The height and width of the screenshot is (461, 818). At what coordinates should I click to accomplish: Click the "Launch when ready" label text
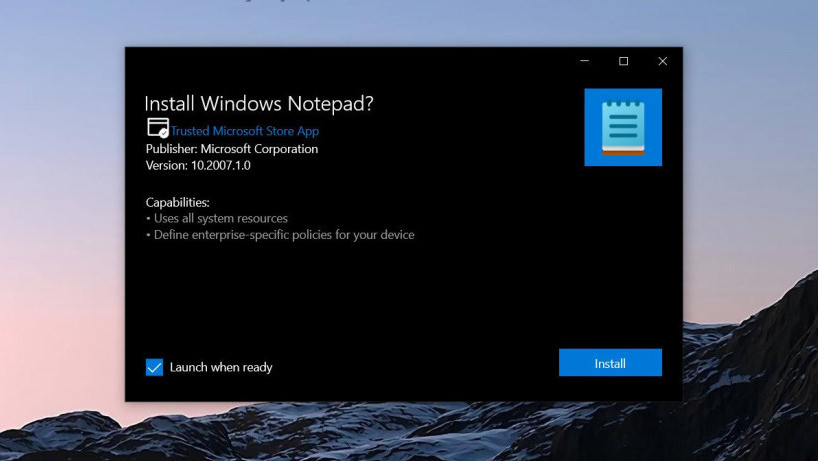(x=220, y=367)
